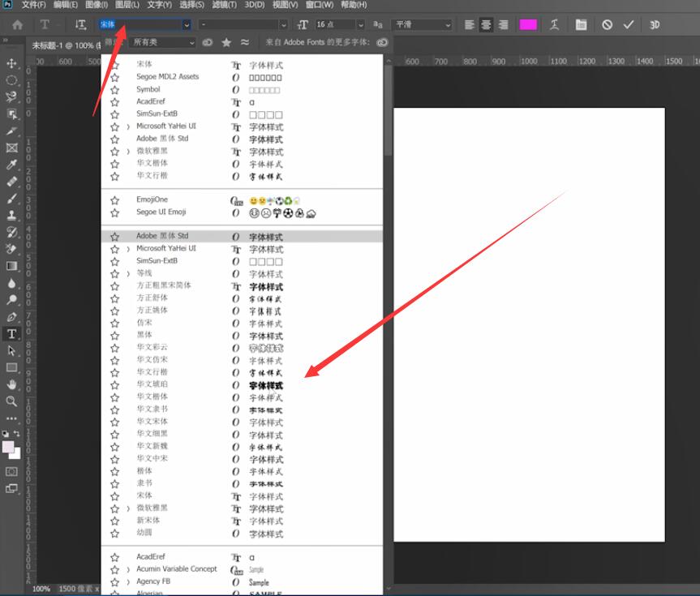This screenshot has width=700, height=596.
Task: Open the 平滑 anti-aliasing dropdown
Action: pos(422,24)
